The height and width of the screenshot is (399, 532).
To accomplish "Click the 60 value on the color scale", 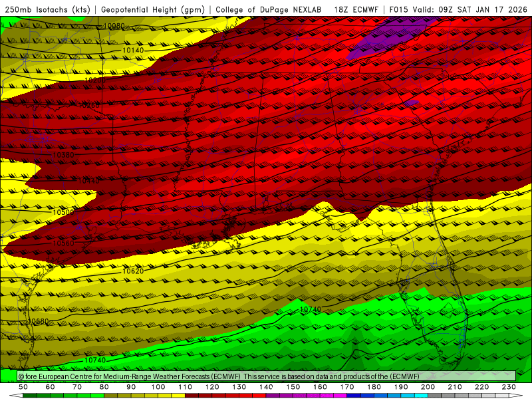I will coord(51,387).
